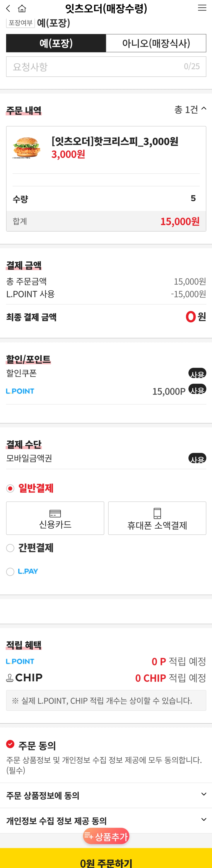
Task: Expand 주문 상품정보에 동의 details
Action: pyautogui.click(x=203, y=794)
